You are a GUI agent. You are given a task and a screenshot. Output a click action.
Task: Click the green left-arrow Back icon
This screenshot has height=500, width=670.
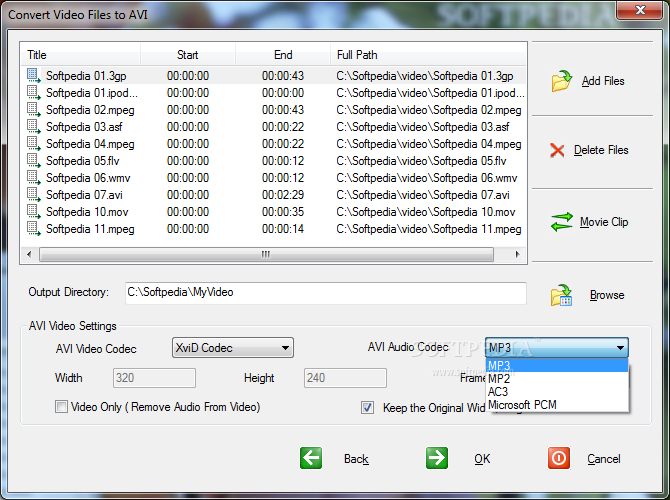pos(311,459)
